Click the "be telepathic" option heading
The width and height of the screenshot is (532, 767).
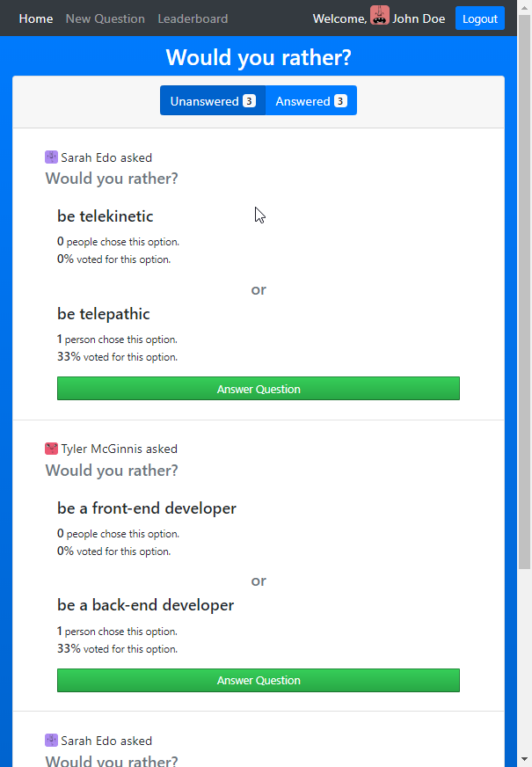104,314
